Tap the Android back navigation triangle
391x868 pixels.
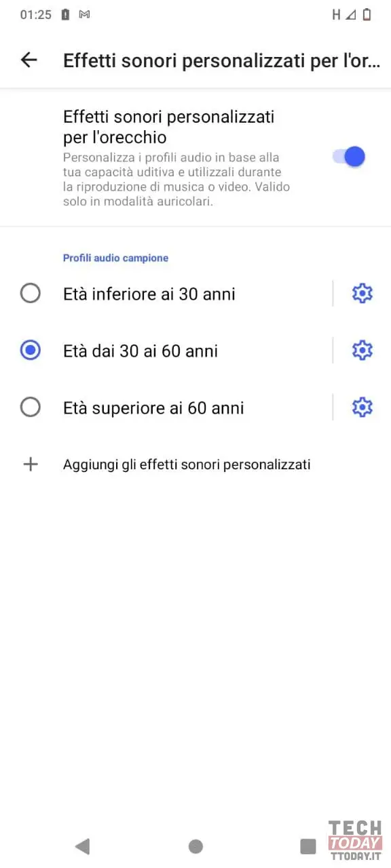click(82, 846)
